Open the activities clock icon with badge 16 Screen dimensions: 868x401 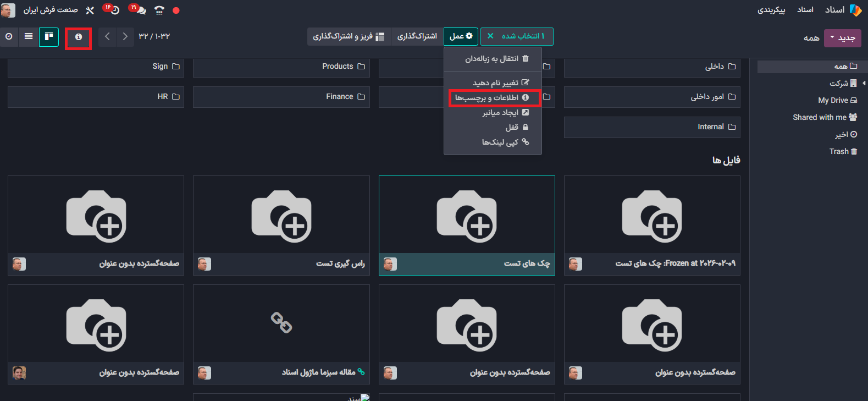(113, 10)
